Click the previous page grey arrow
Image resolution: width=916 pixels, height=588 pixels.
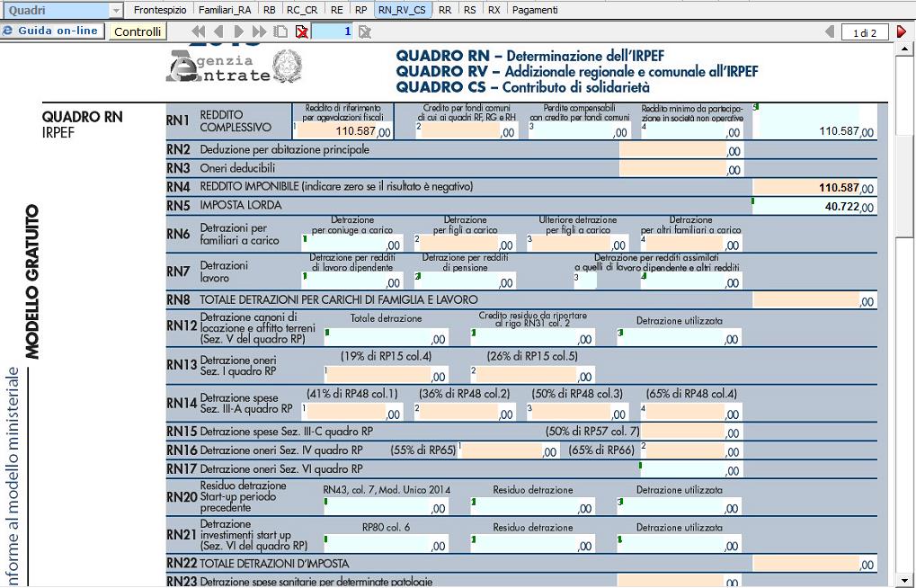coord(830,31)
